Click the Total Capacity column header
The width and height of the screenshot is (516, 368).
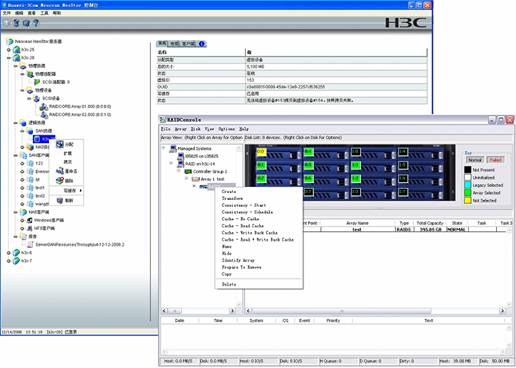point(430,223)
